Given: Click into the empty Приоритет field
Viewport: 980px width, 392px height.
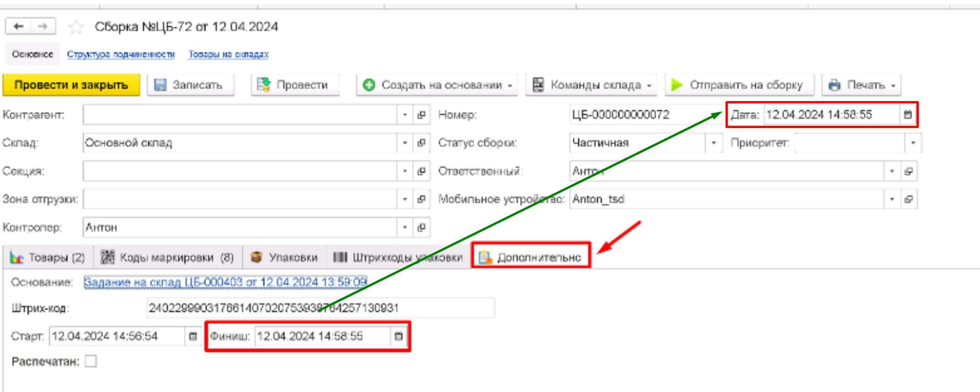Looking at the screenshot, I should (849, 143).
